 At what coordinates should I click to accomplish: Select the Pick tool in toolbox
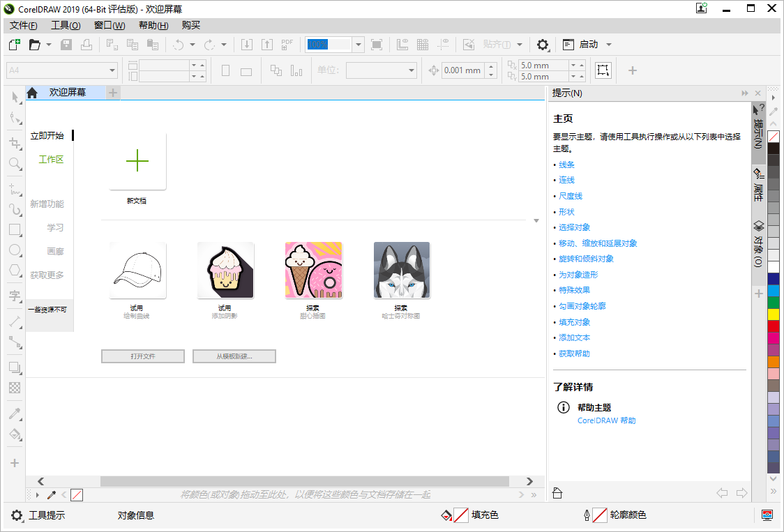[x=15, y=97]
